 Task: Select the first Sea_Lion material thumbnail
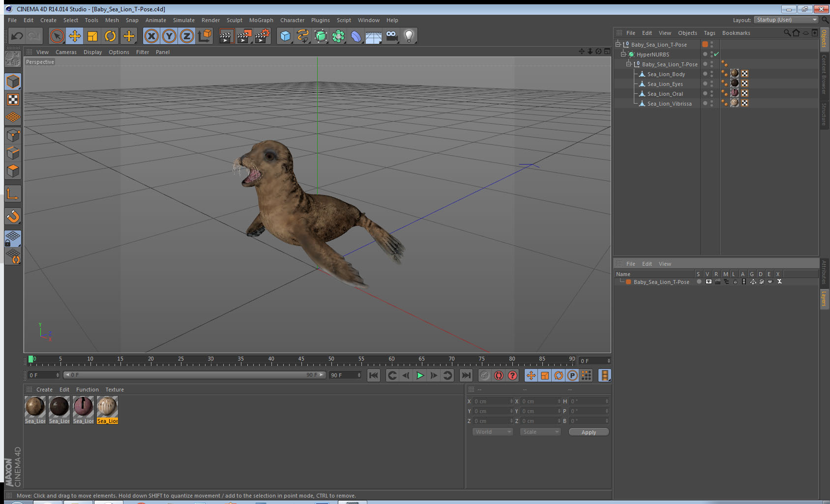click(35, 410)
